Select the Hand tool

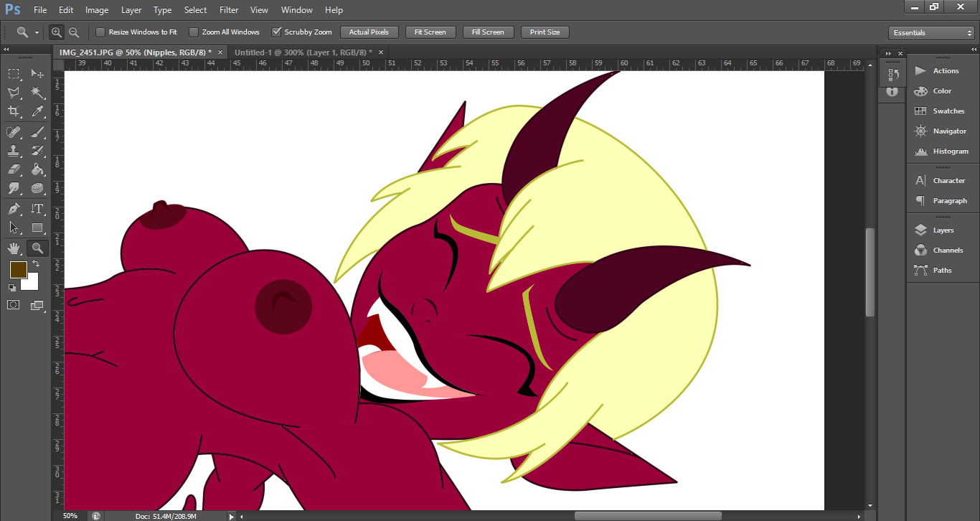pyautogui.click(x=14, y=248)
